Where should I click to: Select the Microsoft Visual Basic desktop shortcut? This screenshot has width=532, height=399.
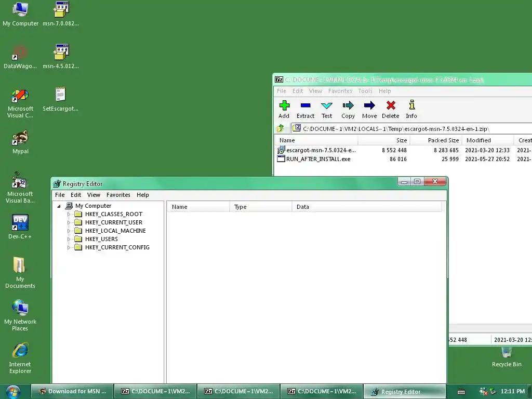point(20,188)
